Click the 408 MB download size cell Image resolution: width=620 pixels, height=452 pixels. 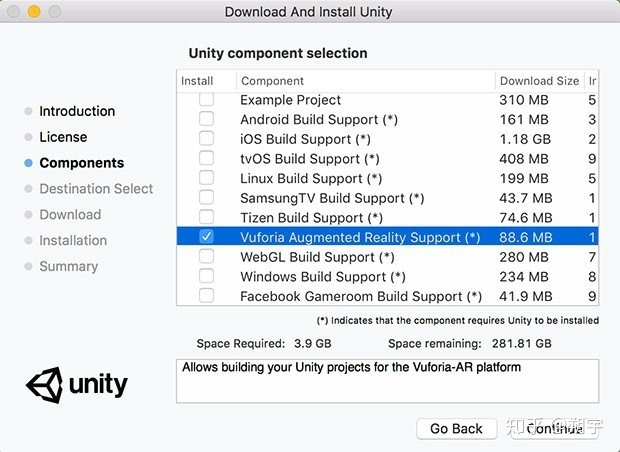pyautogui.click(x=524, y=159)
